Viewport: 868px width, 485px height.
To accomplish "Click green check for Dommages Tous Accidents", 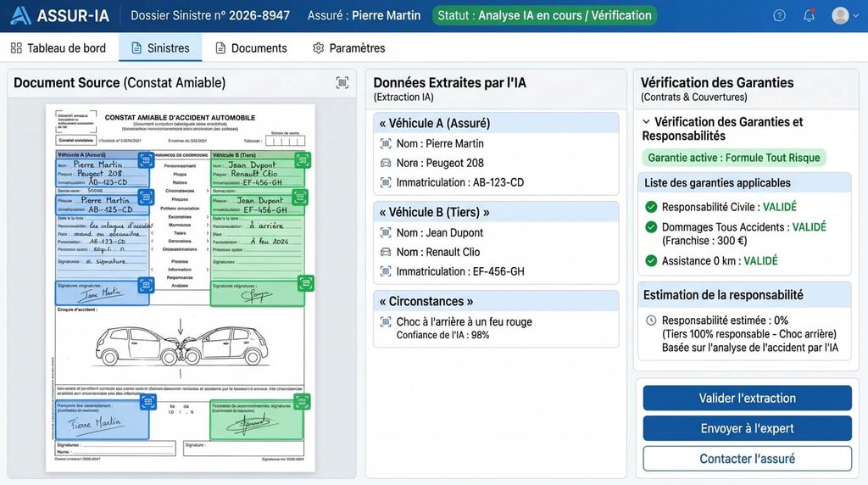I will click(x=651, y=227).
